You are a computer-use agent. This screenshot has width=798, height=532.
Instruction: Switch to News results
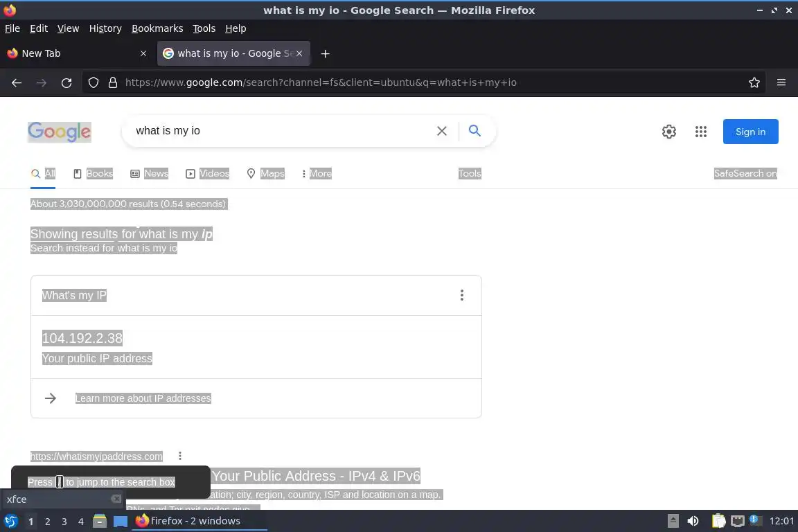(x=149, y=174)
